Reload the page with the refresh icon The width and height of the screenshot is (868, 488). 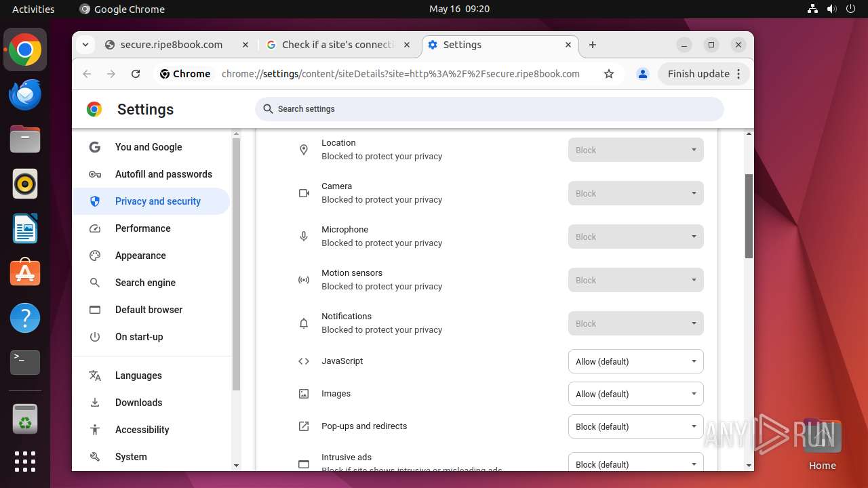pos(136,74)
